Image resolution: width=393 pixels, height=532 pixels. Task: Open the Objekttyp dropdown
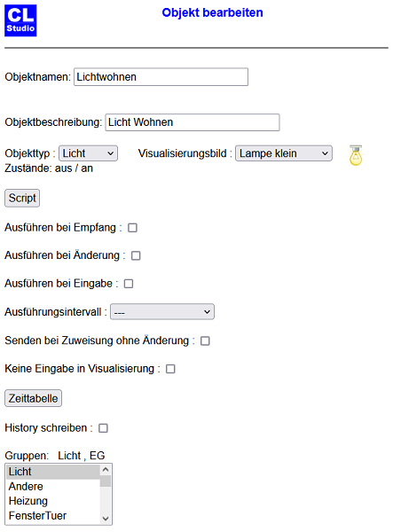[88, 153]
